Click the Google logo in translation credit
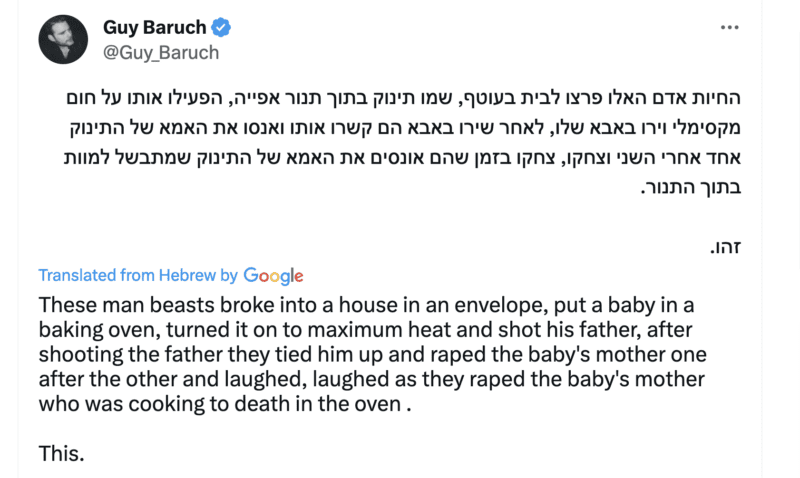The height and width of the screenshot is (478, 800). 273,276
